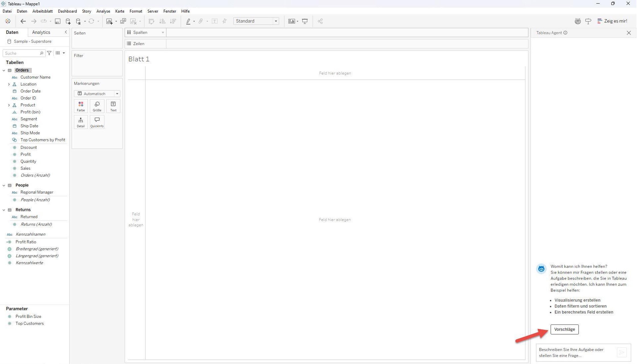The image size is (640, 364).
Task: Click the Farbe marks card
Action: pyautogui.click(x=81, y=106)
